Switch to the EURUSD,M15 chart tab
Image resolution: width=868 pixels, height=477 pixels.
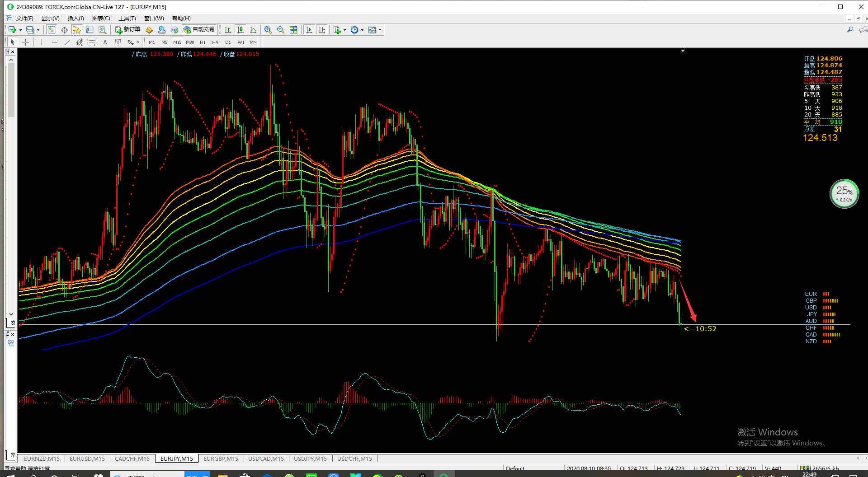pyautogui.click(x=87, y=458)
